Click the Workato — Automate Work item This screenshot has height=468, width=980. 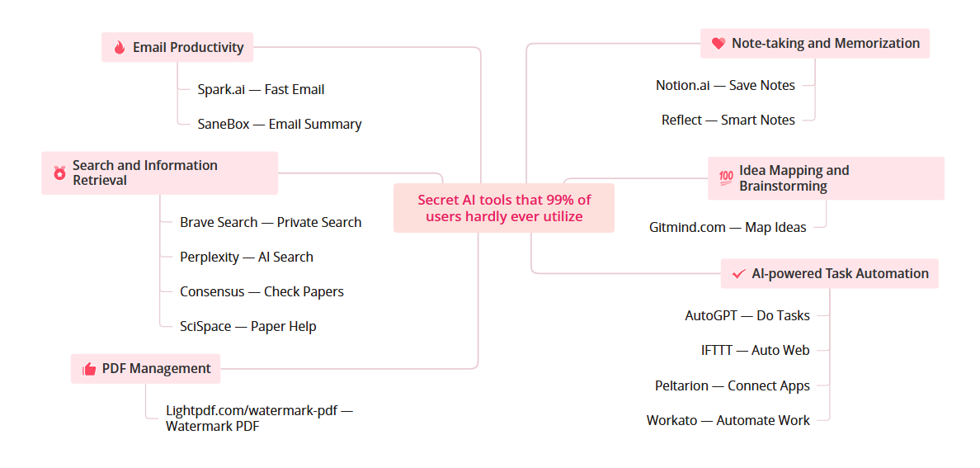(x=728, y=420)
